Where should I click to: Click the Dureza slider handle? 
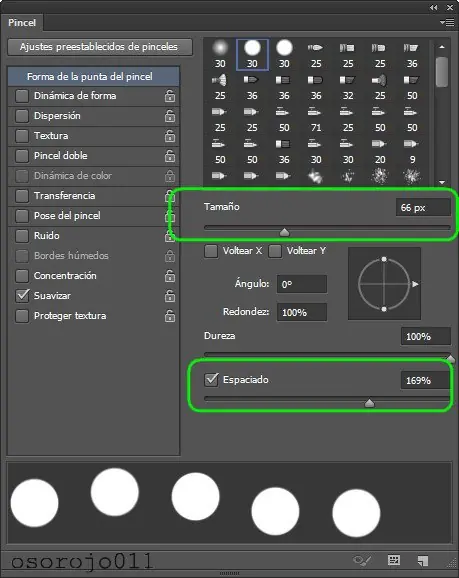[x=450, y=359]
